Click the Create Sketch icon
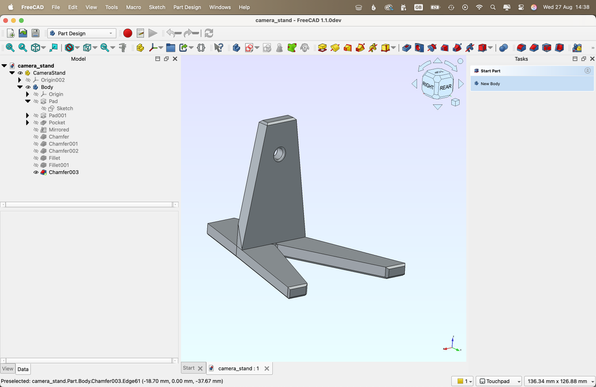 pyautogui.click(x=249, y=48)
